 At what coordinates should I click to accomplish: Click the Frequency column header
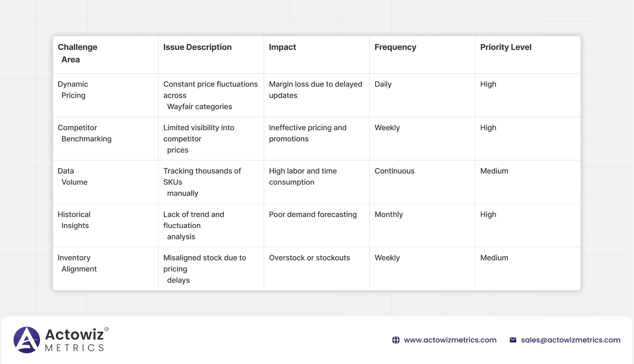395,47
